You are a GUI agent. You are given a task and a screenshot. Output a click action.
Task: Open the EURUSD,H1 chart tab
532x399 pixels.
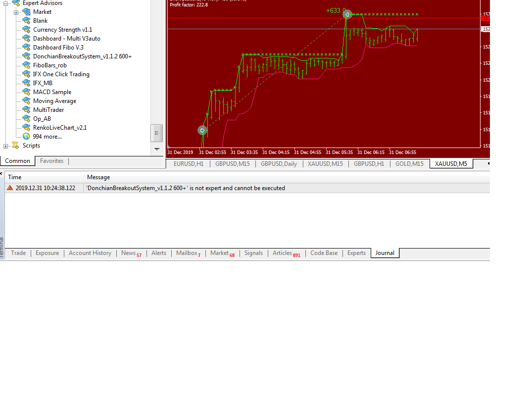(x=189, y=163)
